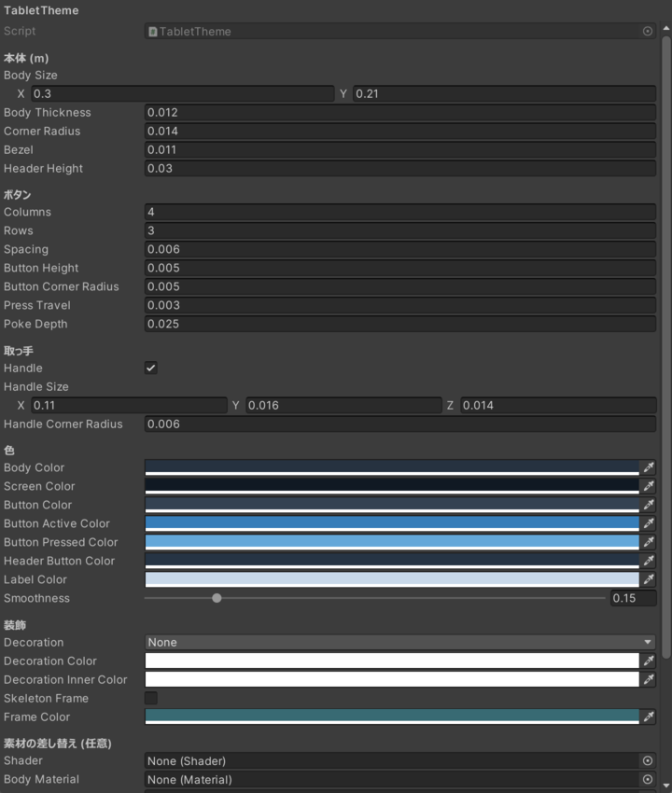Click the Poke Depth label

(x=35, y=324)
